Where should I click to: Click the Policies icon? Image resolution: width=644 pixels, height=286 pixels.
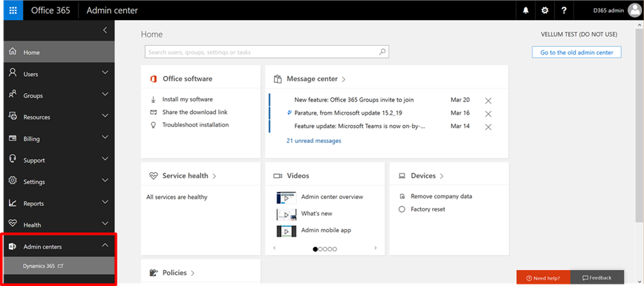pyautogui.click(x=154, y=273)
